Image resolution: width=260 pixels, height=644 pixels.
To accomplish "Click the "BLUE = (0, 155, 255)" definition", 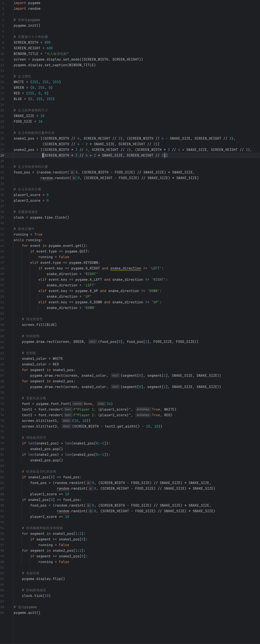I will pyautogui.click(x=34, y=99).
